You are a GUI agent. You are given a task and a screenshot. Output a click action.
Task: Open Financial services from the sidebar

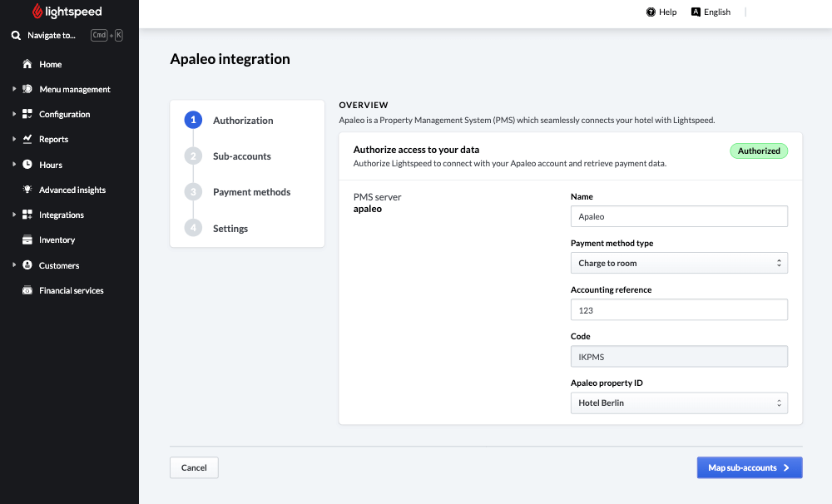pos(71,291)
